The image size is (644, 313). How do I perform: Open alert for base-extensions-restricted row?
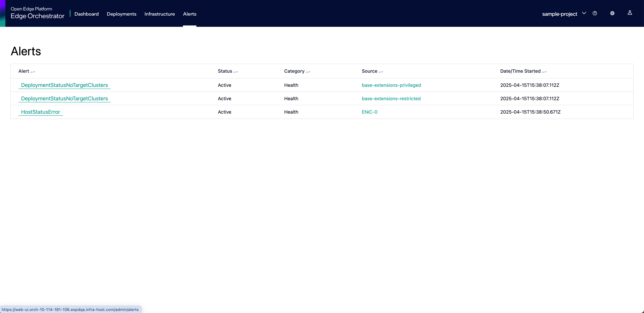pos(65,99)
